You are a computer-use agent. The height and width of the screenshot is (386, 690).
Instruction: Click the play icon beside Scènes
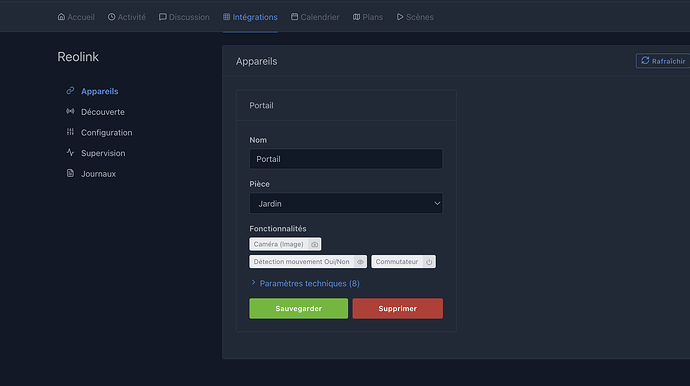[x=400, y=17]
